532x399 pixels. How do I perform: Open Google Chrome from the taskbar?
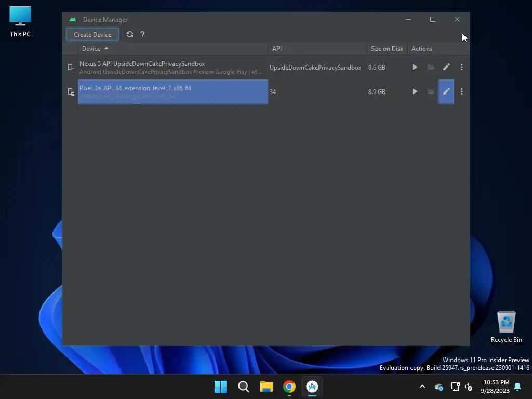289,387
